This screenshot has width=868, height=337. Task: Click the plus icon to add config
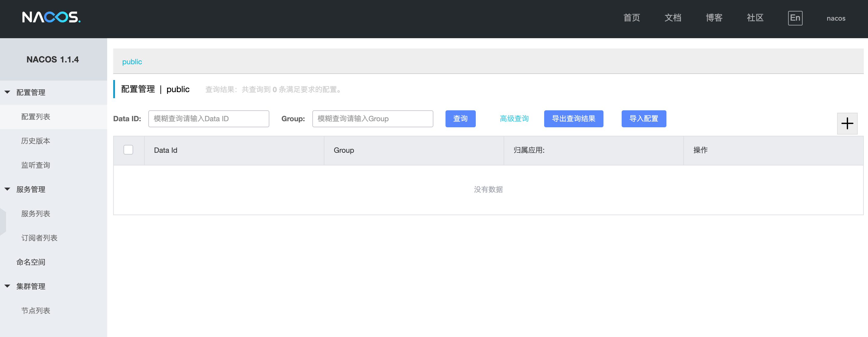tap(847, 123)
